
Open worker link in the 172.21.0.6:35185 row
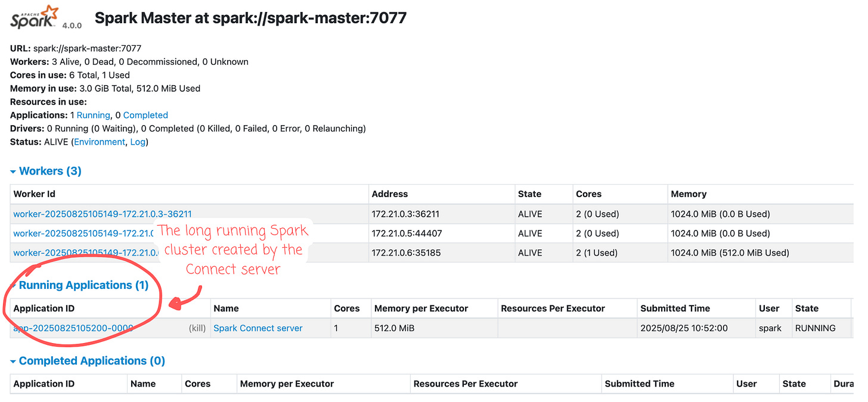[86, 253]
